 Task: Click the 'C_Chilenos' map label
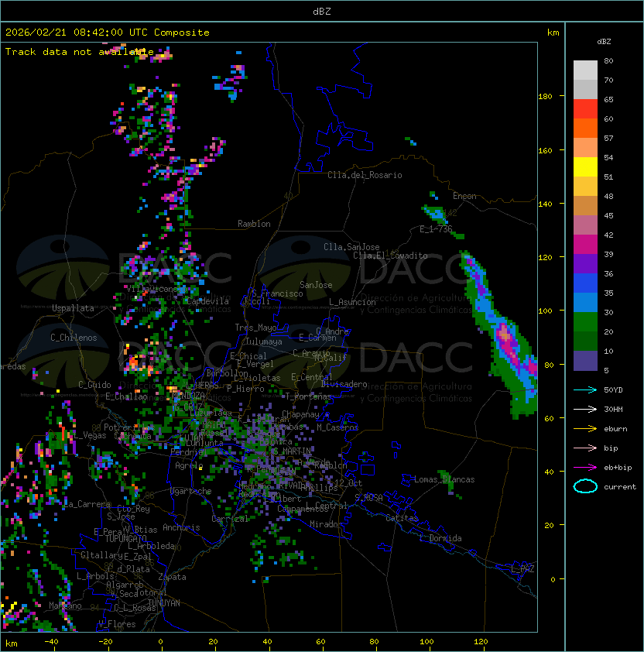74,338
